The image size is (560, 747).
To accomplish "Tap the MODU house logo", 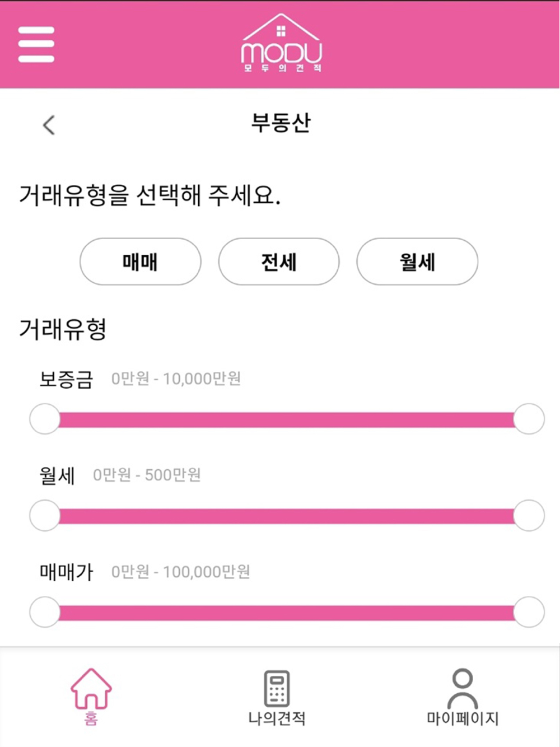I will (281, 44).
